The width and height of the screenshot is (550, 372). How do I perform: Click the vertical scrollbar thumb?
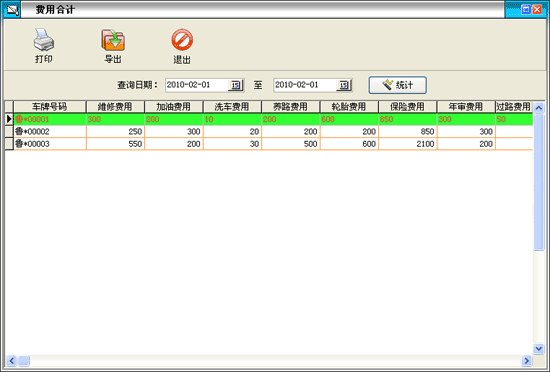click(x=538, y=182)
